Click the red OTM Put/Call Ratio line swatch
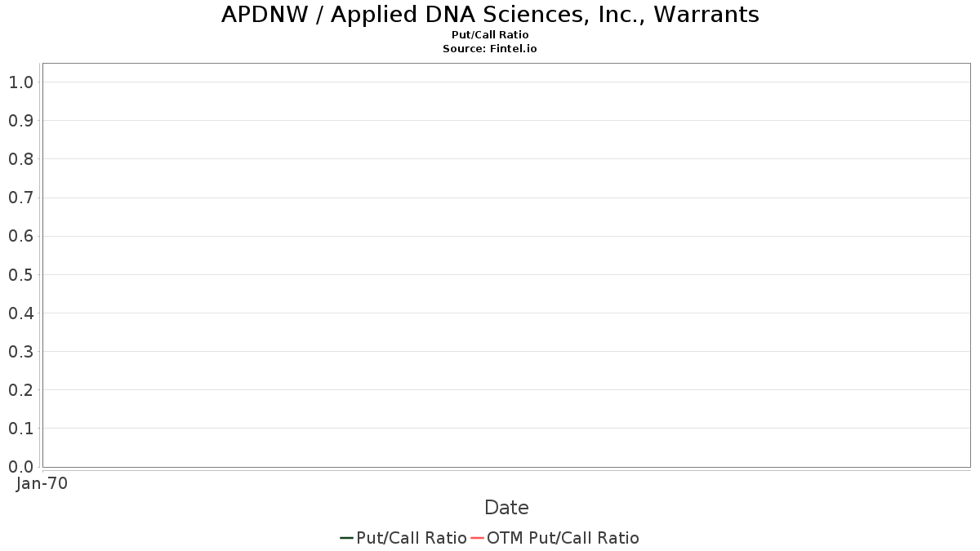Screen dimensions: 980x551 (x=478, y=538)
